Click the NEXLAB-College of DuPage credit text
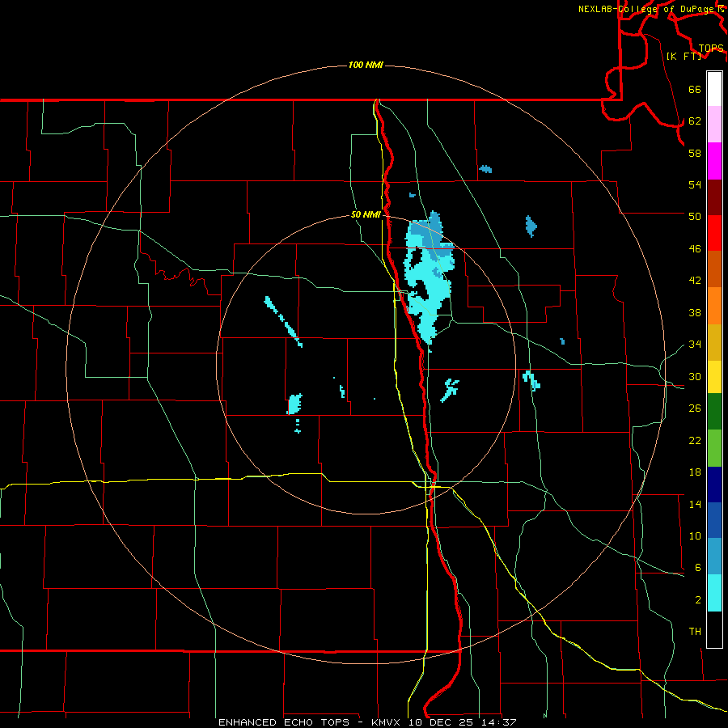The image size is (728, 728). pos(651,9)
